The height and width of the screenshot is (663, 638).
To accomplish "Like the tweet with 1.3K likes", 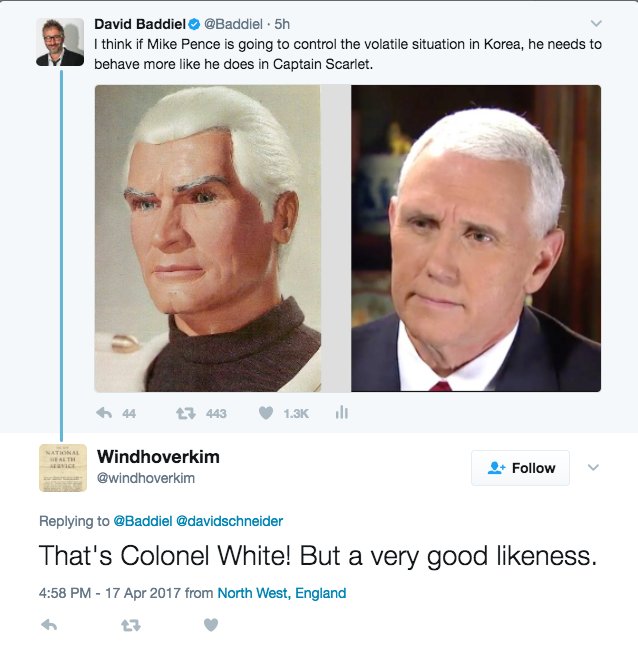I will click(x=266, y=413).
